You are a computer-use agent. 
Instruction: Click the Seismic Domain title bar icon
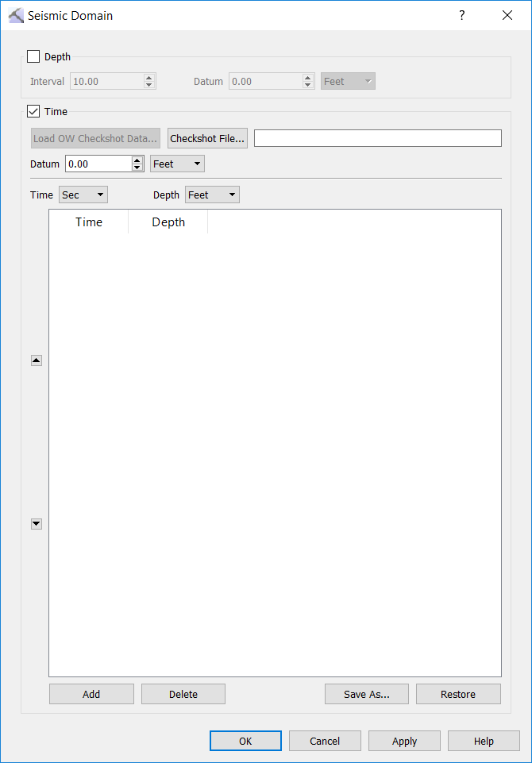(x=15, y=15)
